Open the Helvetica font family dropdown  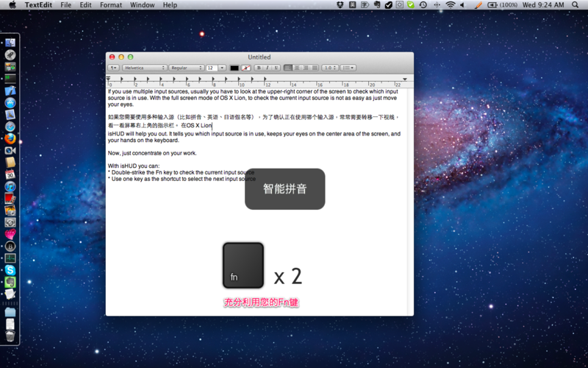[144, 68]
